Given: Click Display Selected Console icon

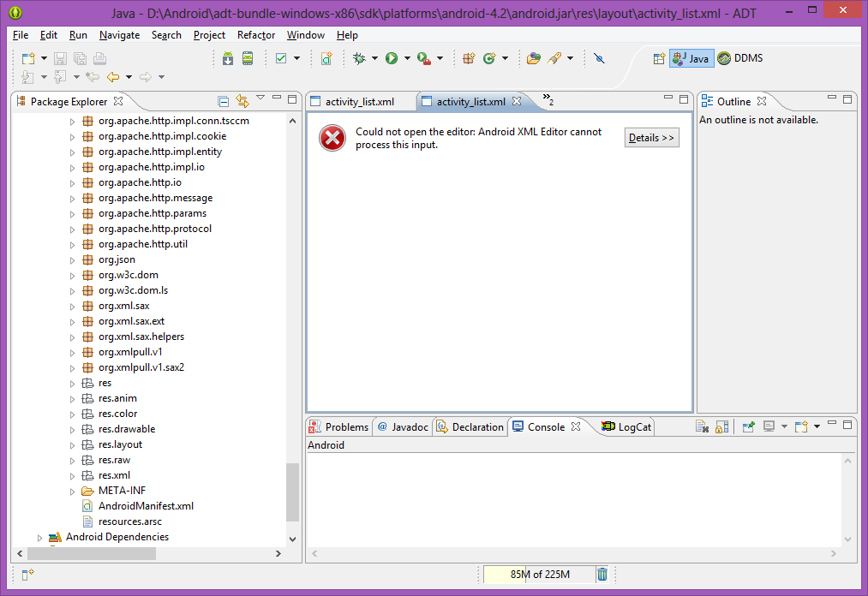Looking at the screenshot, I should click(x=769, y=426).
